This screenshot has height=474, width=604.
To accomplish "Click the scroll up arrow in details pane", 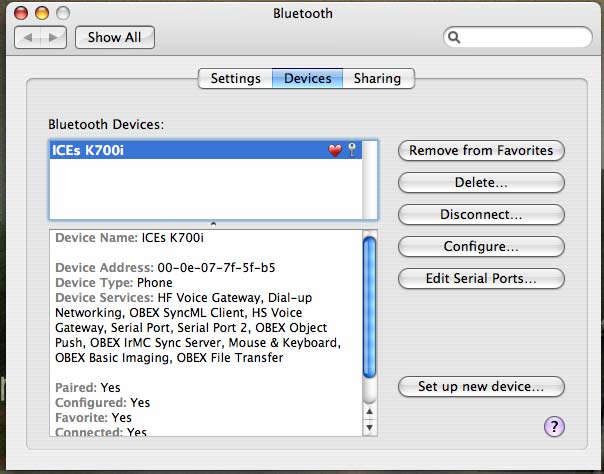I will click(x=369, y=412).
